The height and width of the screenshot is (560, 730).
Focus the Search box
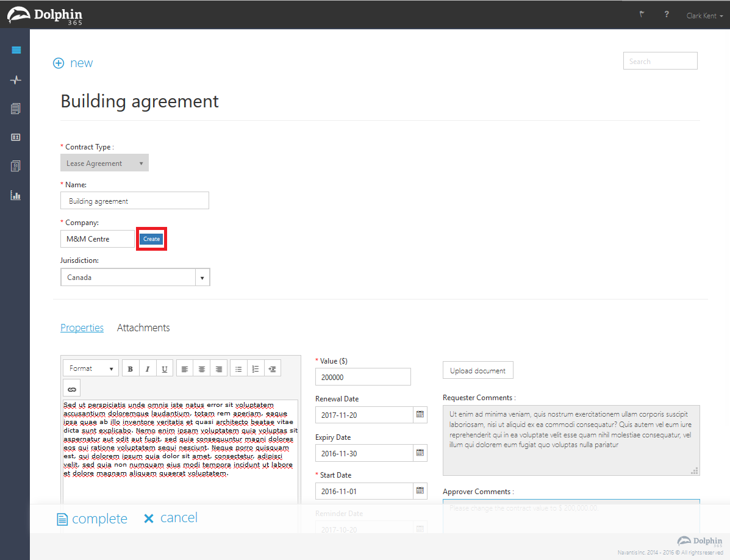660,61
